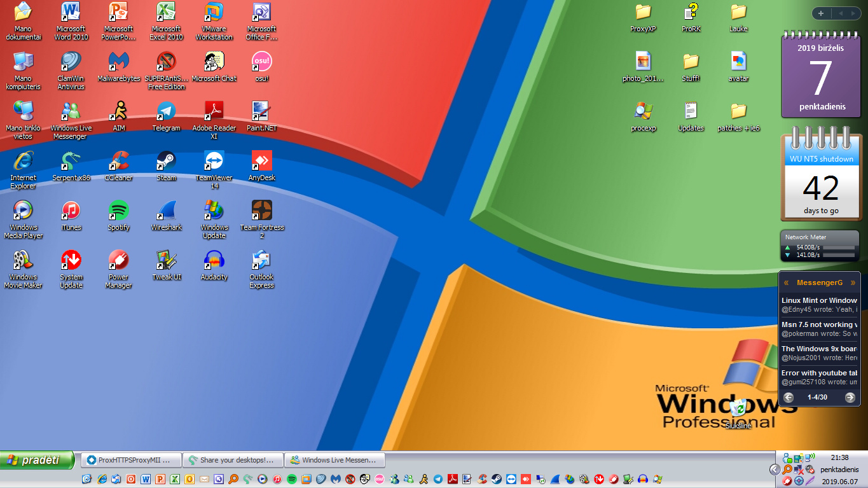This screenshot has height=488, width=868.
Task: Open the ProxyXP folder on desktop
Action: click(x=643, y=18)
